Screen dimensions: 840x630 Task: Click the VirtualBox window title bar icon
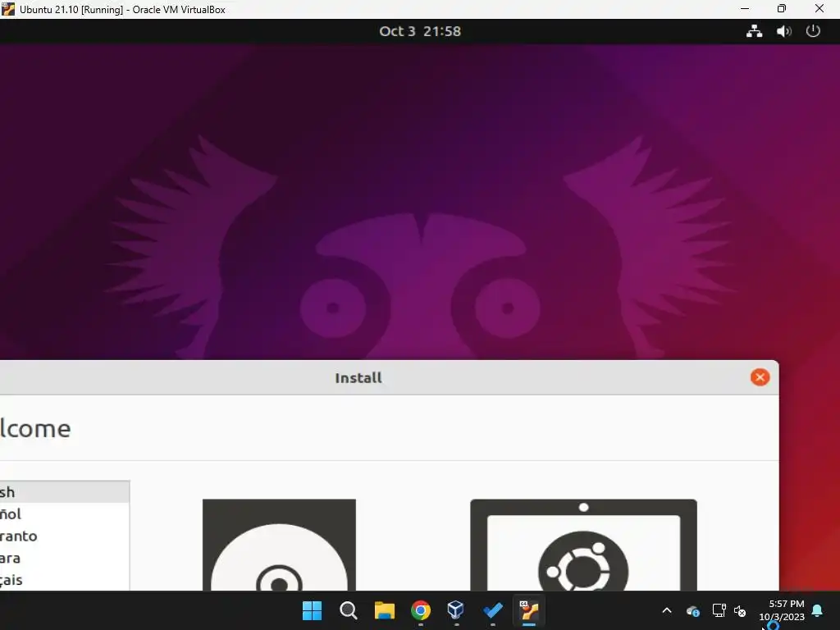[x=8, y=9]
